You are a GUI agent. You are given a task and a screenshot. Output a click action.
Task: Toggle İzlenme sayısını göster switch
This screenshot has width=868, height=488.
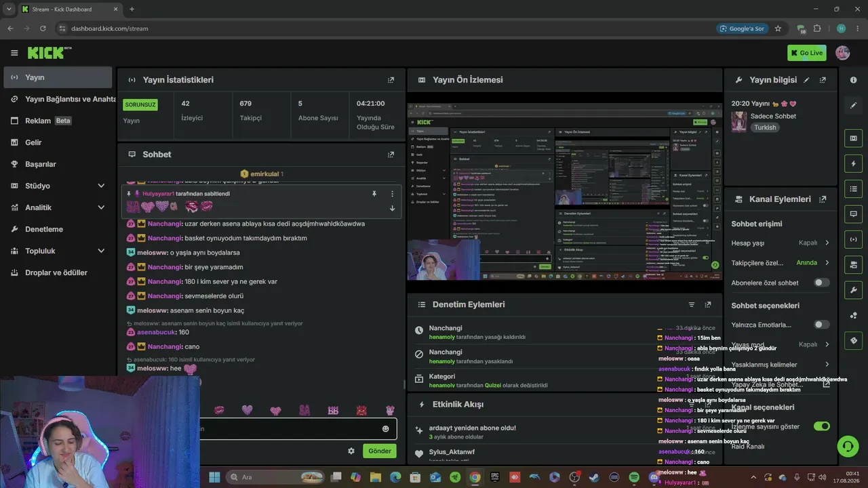point(821,426)
